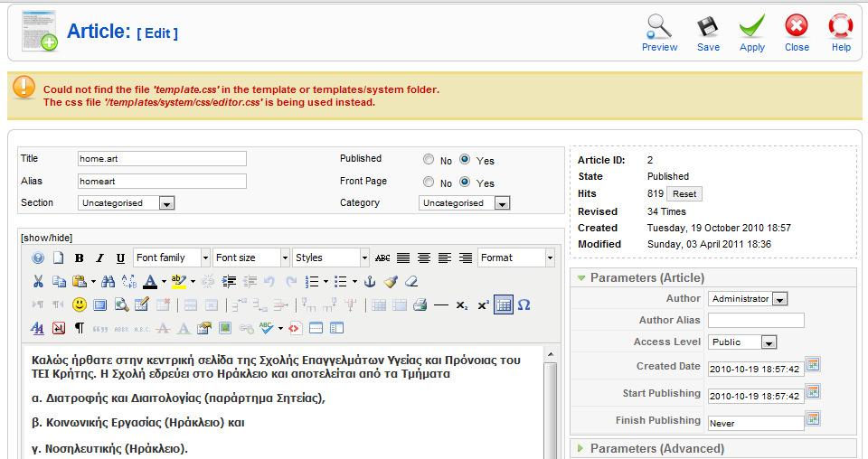Select text color swatch button
This screenshot has width=868, height=459.
tap(149, 282)
